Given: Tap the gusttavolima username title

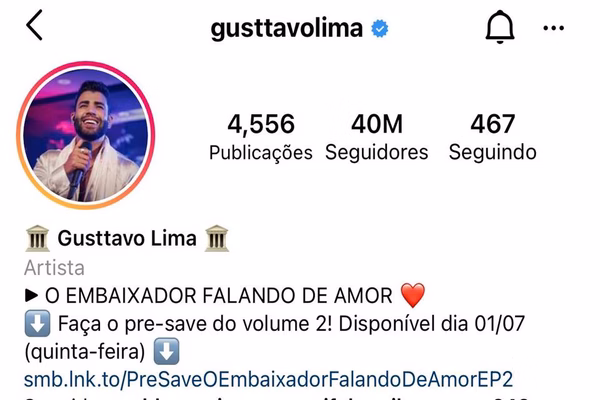Looking at the screenshot, I should tap(287, 29).
